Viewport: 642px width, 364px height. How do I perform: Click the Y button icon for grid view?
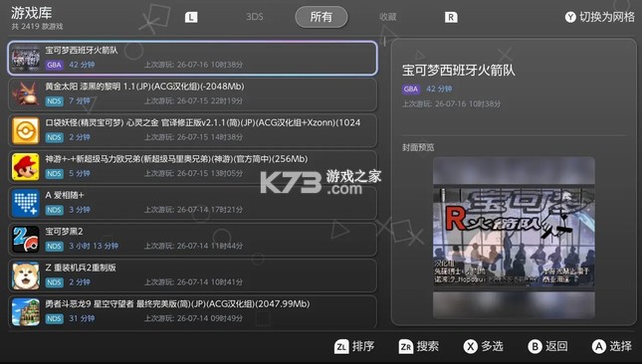click(x=570, y=17)
